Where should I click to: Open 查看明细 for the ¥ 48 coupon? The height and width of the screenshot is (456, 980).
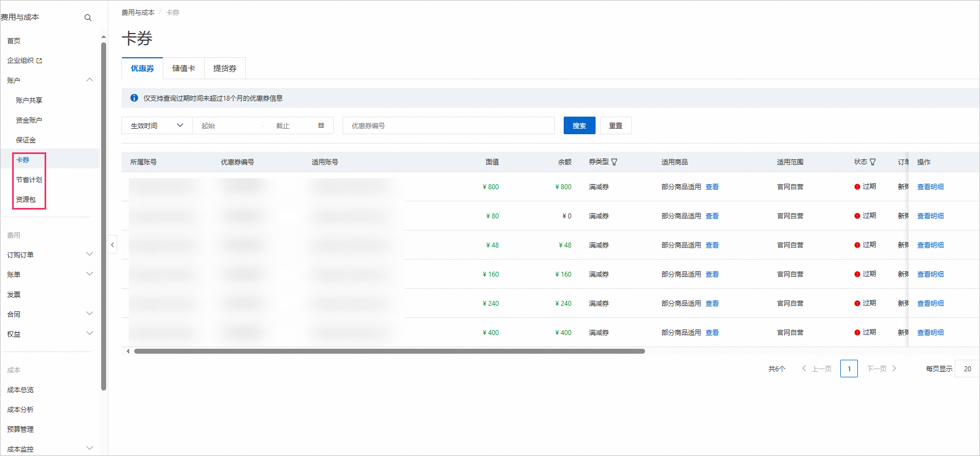[x=931, y=245]
